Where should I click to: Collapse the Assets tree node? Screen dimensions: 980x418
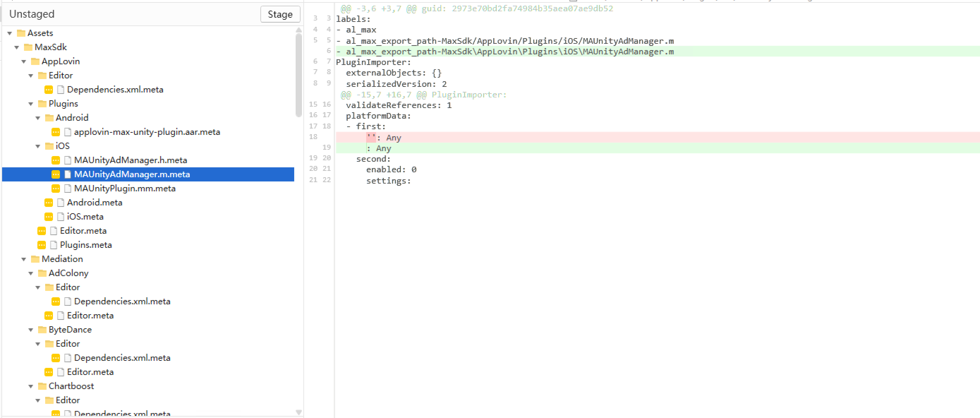10,33
